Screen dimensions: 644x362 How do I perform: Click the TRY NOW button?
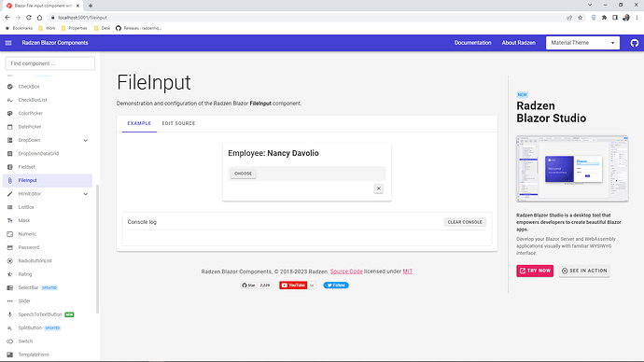[x=535, y=271]
